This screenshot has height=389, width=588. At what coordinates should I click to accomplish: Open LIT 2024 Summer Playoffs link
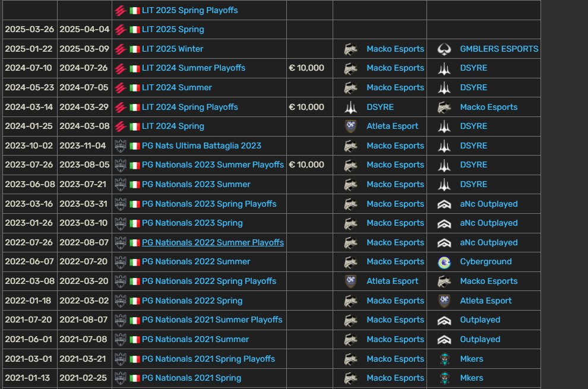click(x=194, y=68)
